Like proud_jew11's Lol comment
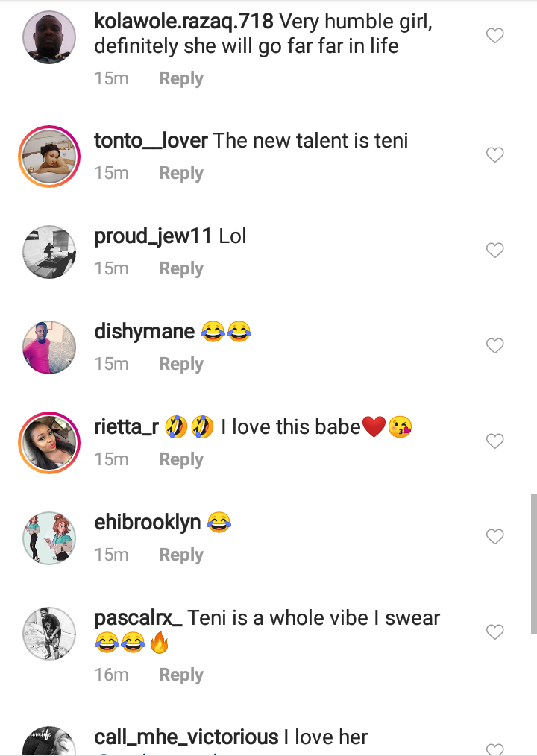 tap(494, 251)
